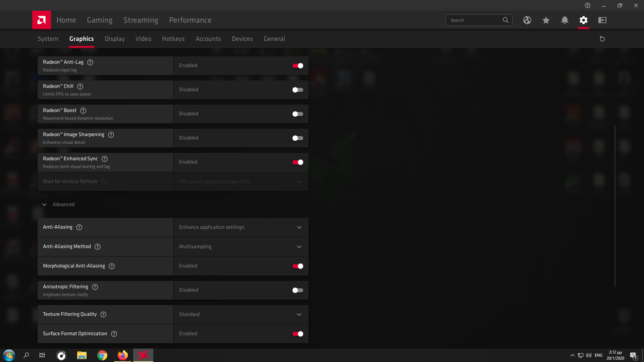
Task: Show help for Anisotropic Filtering
Action: tap(95, 287)
